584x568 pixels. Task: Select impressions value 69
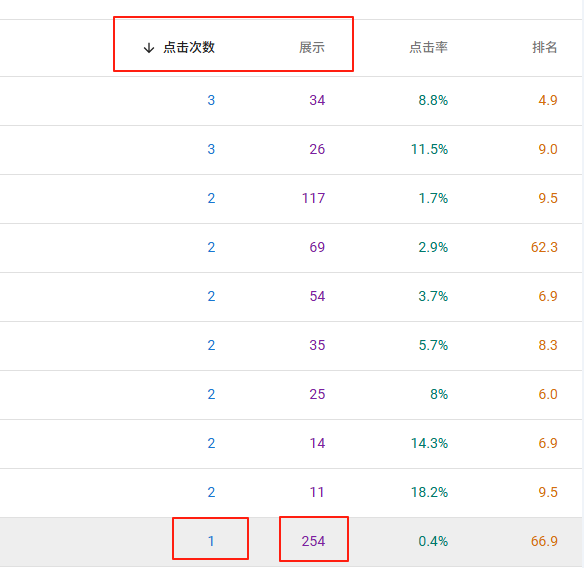click(x=317, y=247)
